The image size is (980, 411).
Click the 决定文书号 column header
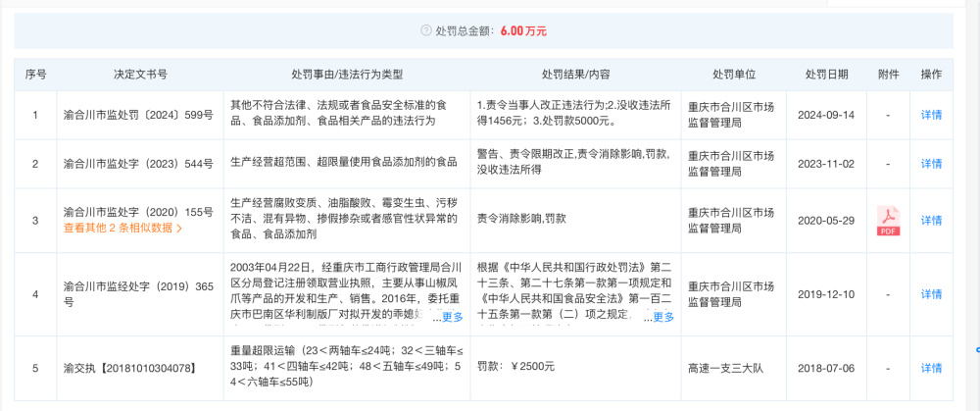pyautogui.click(x=139, y=75)
